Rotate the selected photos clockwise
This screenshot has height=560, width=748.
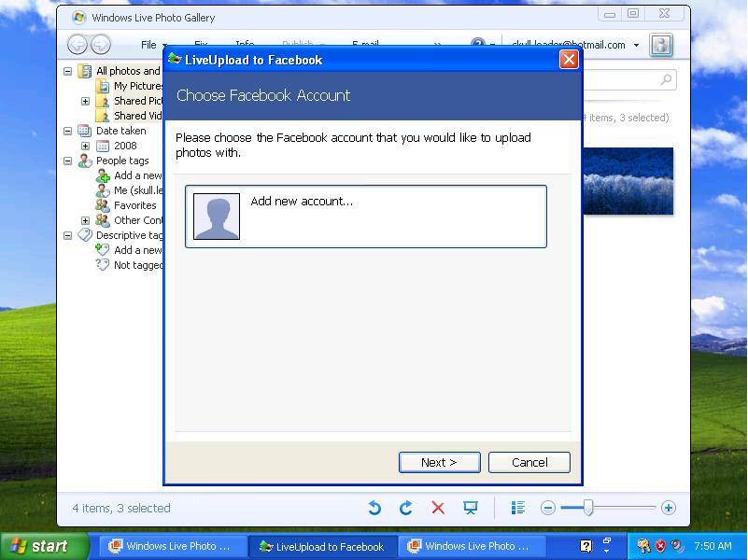click(406, 508)
